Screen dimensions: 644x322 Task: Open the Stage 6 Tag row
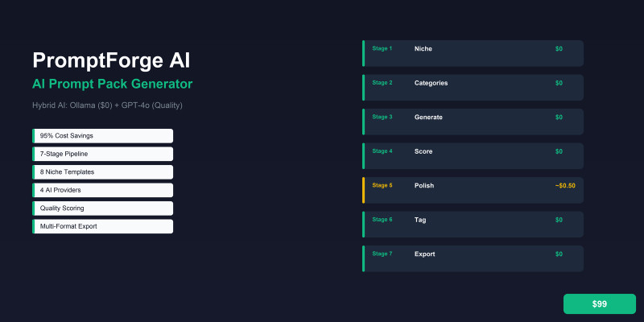click(473, 225)
